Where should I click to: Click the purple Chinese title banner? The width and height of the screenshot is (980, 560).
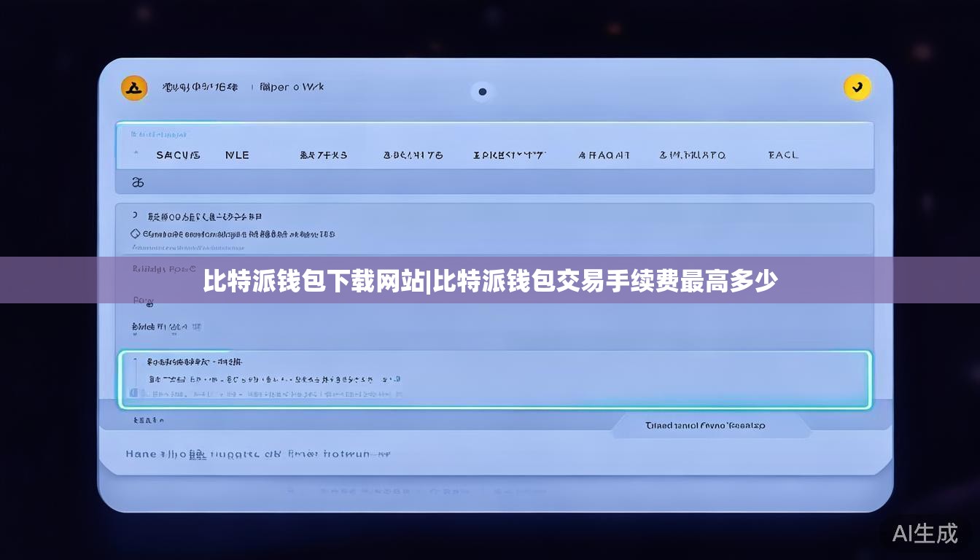pyautogui.click(x=490, y=280)
